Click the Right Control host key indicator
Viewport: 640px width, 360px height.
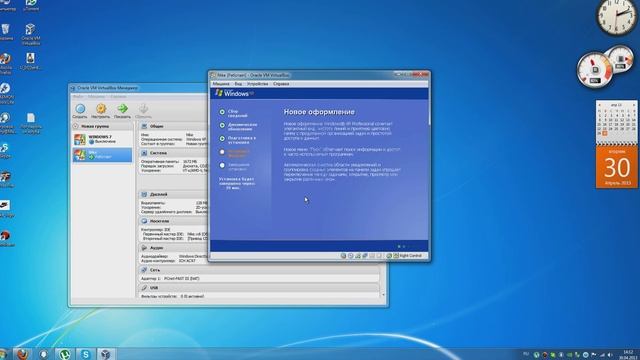click(410, 256)
